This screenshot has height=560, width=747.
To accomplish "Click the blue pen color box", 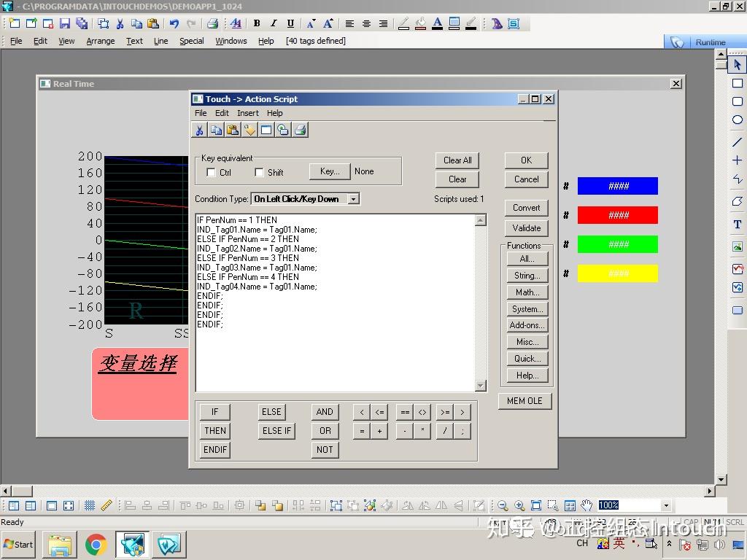I will point(617,186).
